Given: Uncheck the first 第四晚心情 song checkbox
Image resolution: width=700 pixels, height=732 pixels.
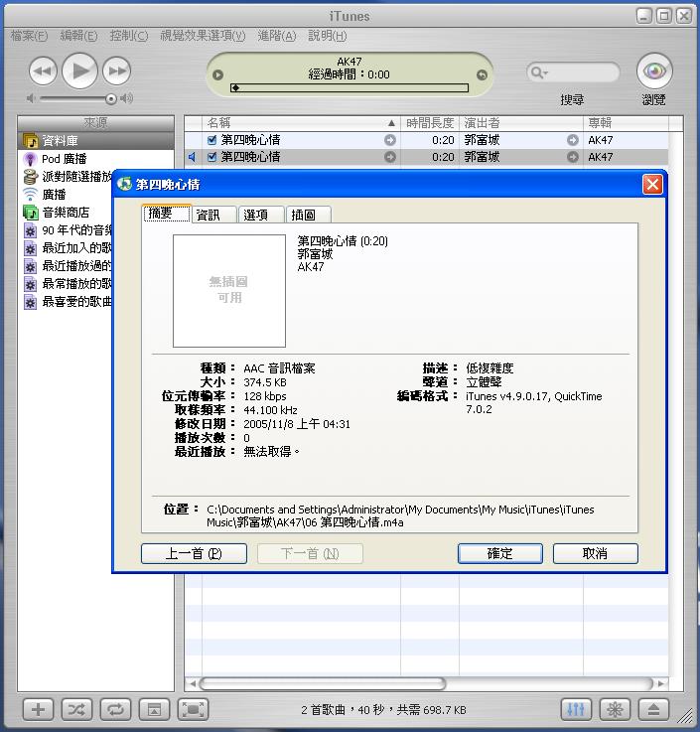Looking at the screenshot, I should tap(211, 140).
